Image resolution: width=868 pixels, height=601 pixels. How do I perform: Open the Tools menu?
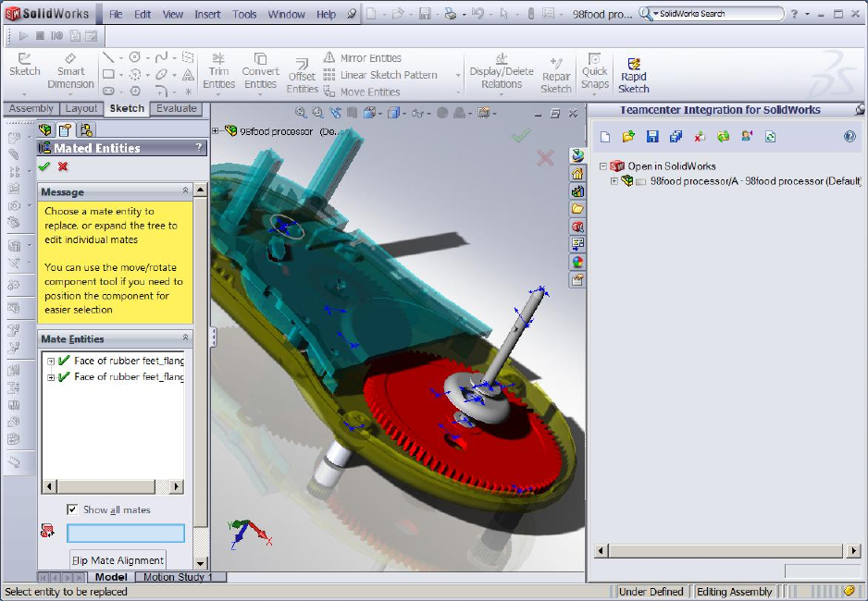(244, 15)
